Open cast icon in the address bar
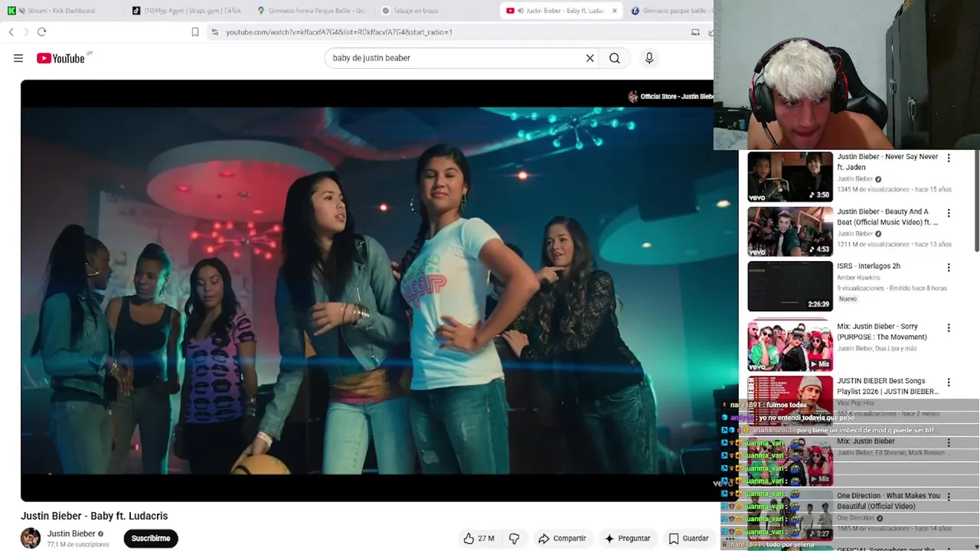This screenshot has width=980, height=551. (x=695, y=32)
